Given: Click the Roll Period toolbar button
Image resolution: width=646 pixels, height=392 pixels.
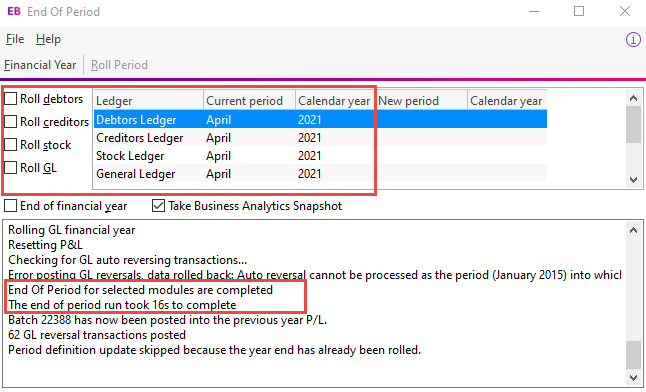Looking at the screenshot, I should click(x=119, y=65).
